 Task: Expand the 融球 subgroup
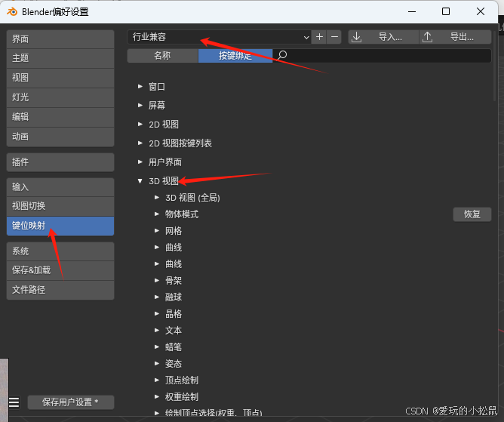click(x=157, y=297)
